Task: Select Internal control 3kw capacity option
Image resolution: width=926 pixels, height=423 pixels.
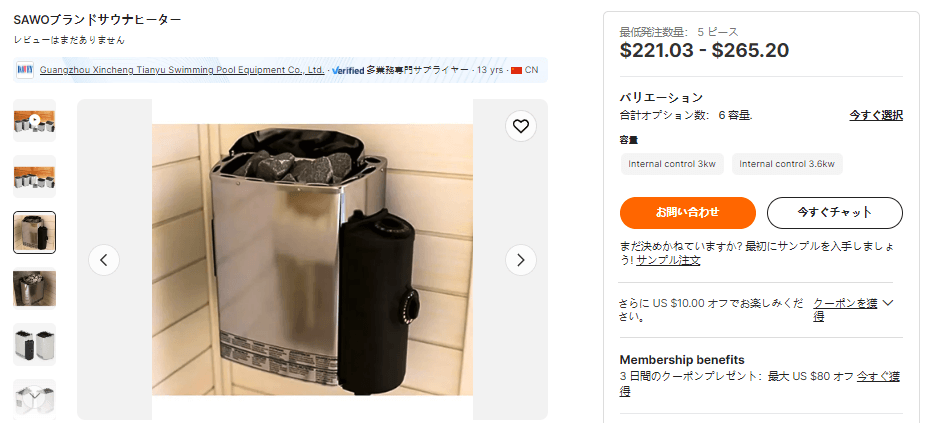Action: click(672, 164)
